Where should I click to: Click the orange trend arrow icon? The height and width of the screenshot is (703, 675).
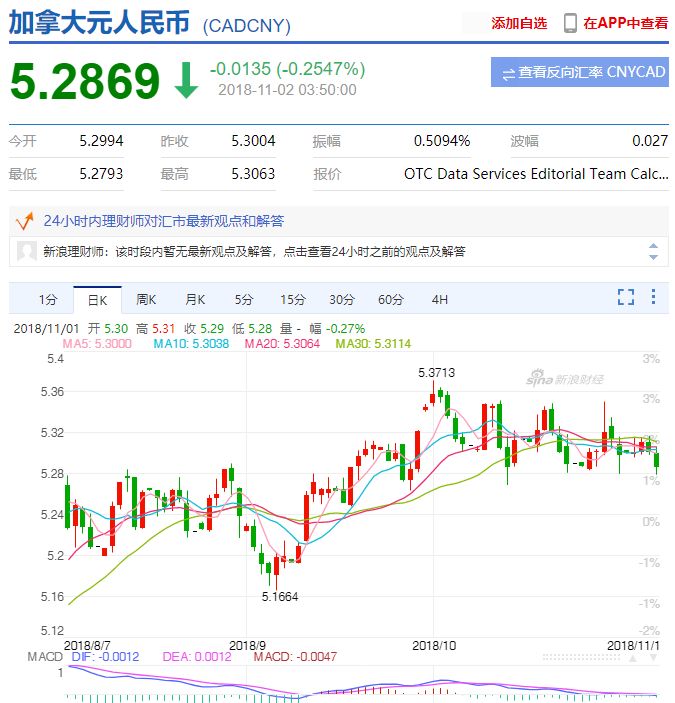(x=25, y=221)
